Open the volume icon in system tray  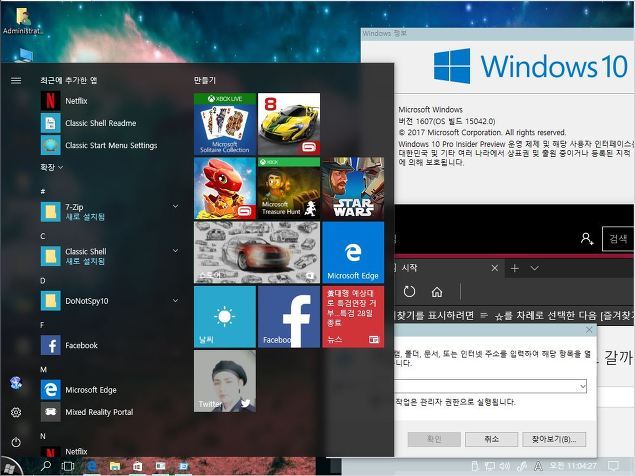505,466
